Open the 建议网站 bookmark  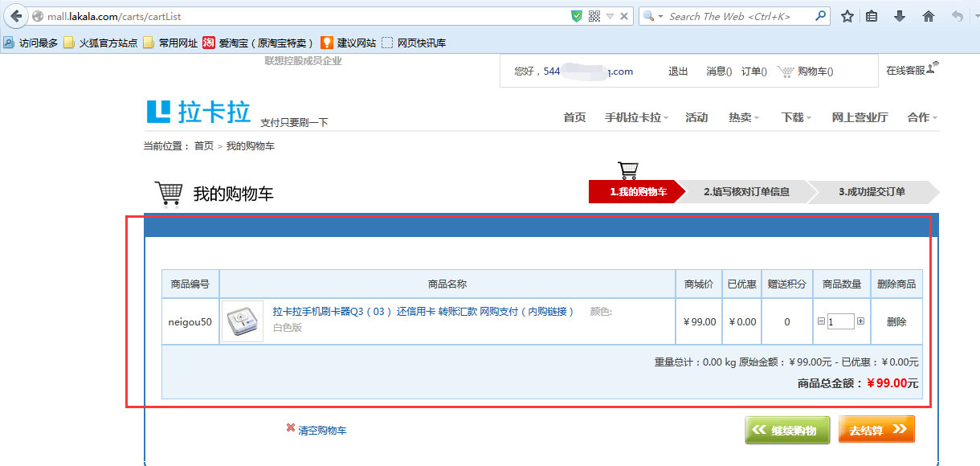pyautogui.click(x=349, y=43)
